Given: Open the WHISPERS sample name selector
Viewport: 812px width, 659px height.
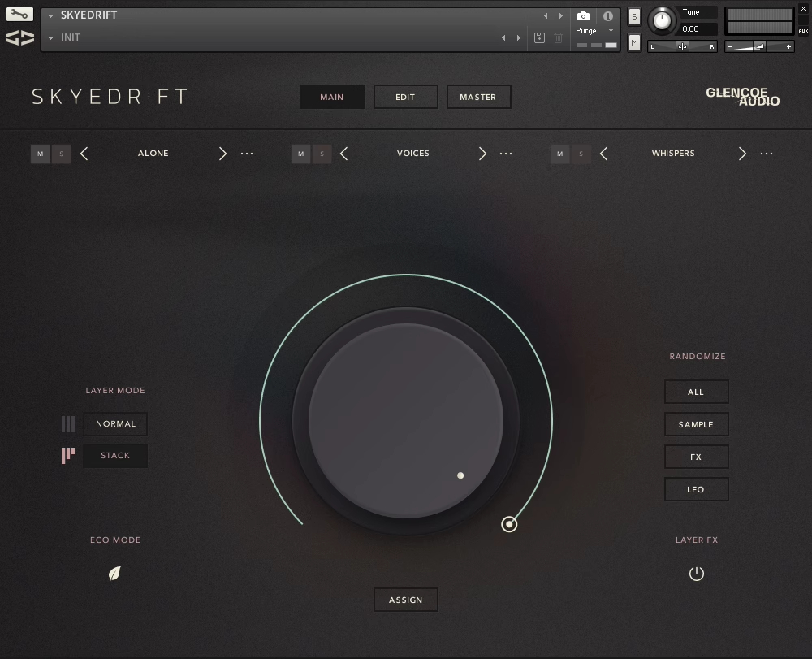Looking at the screenshot, I should [673, 154].
